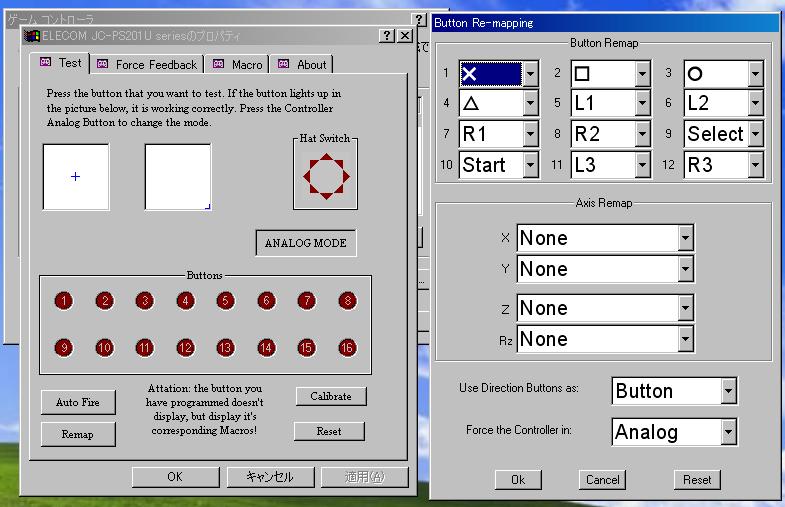Open button 2 remap dropdown showing square
The image size is (785, 507).
tap(611, 74)
